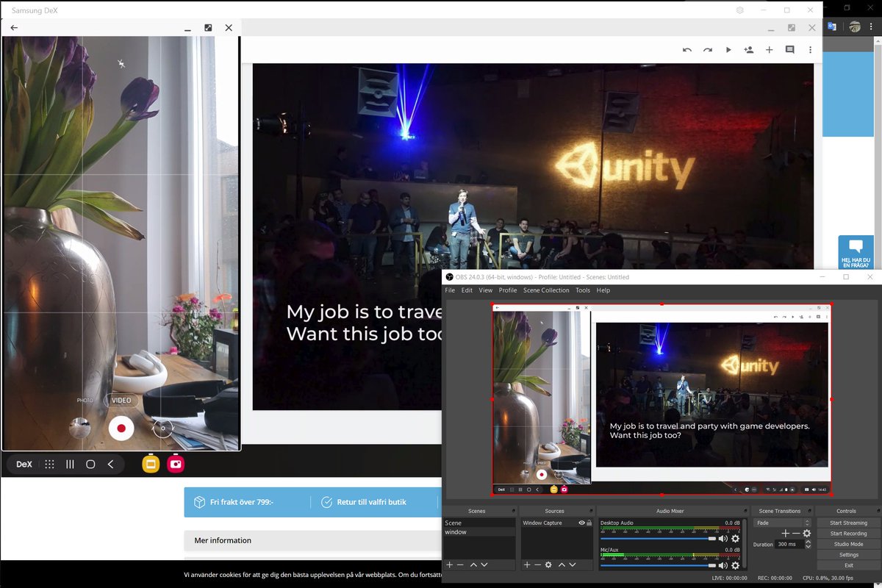Open OBS Profile menu

tap(508, 290)
